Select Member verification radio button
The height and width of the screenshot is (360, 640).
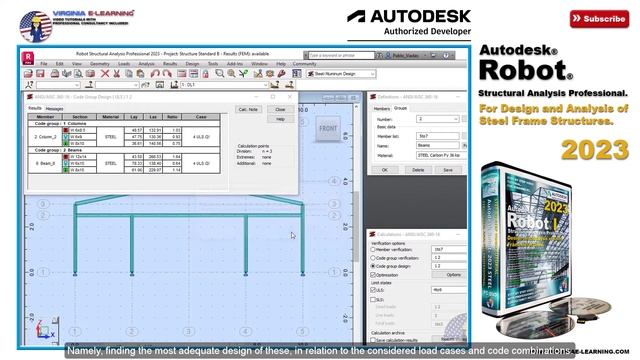(x=373, y=249)
